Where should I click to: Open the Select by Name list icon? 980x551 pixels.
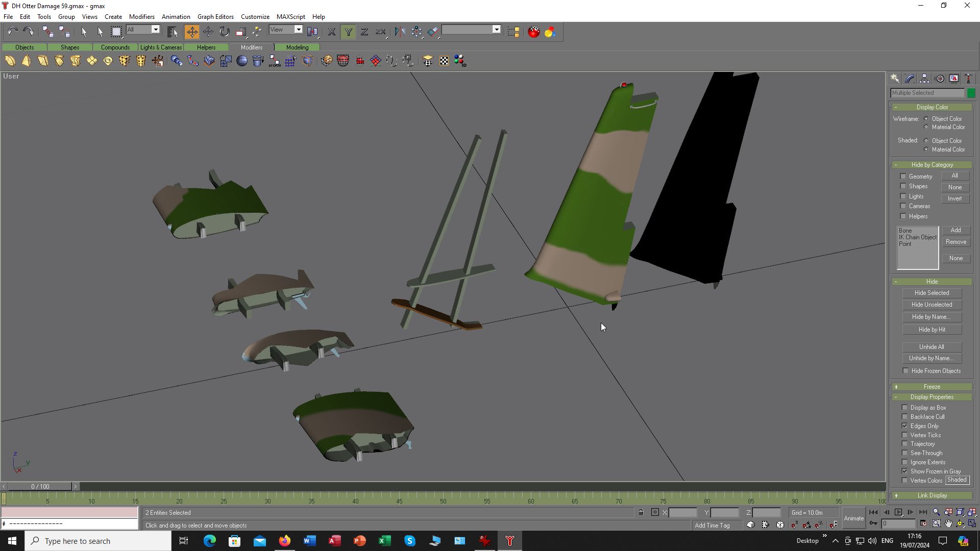click(x=173, y=32)
